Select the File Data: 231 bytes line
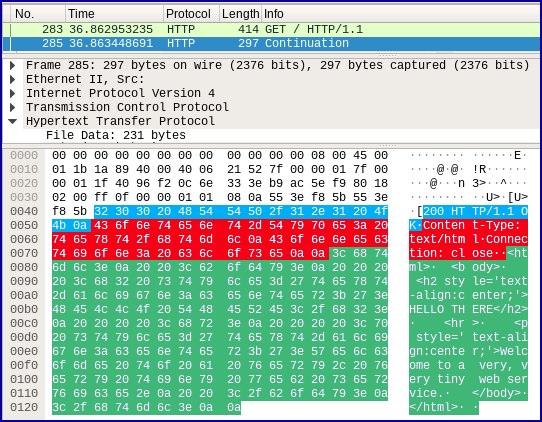542x422 pixels. pyautogui.click(x=116, y=135)
